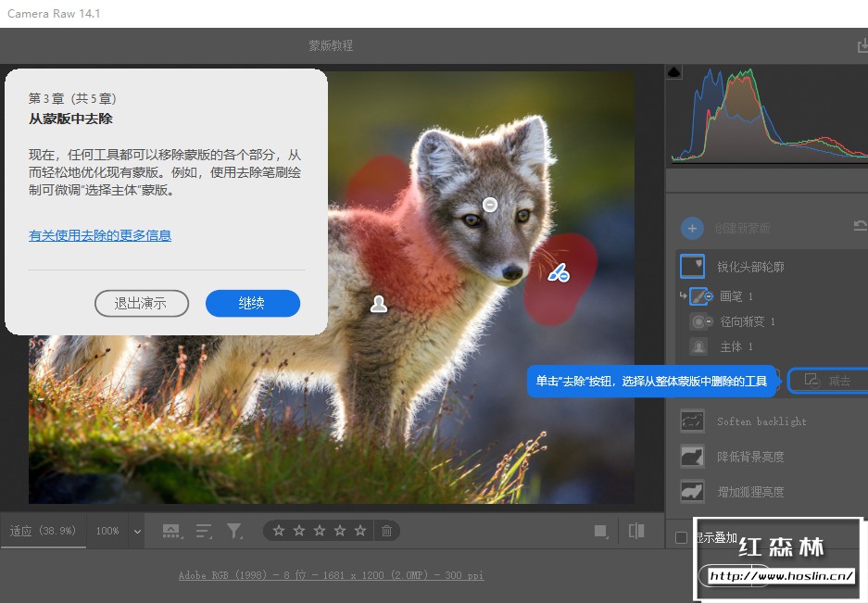Set a three-star rating
This screenshot has height=603, width=868.
coord(320,531)
